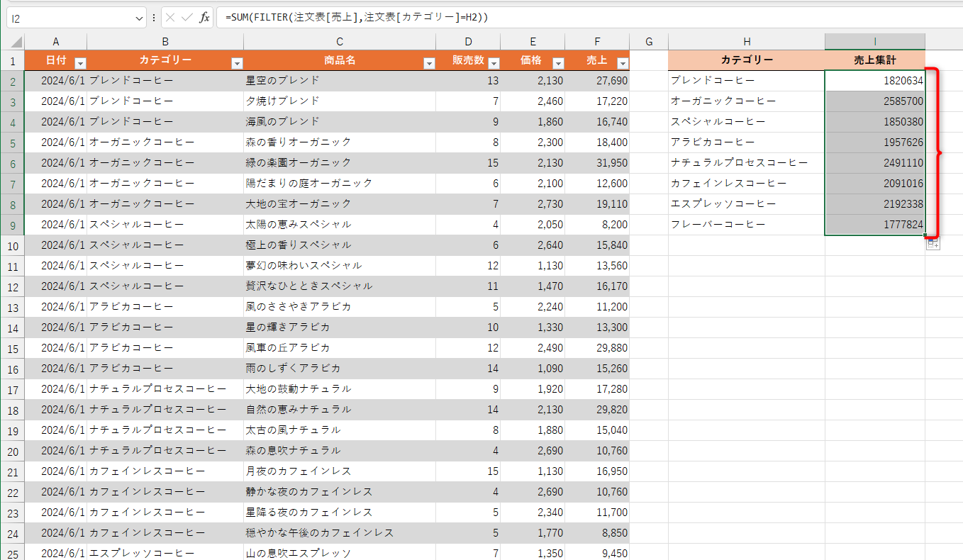The width and height of the screenshot is (963, 560).
Task: Select the column G header
Action: pyautogui.click(x=648, y=40)
